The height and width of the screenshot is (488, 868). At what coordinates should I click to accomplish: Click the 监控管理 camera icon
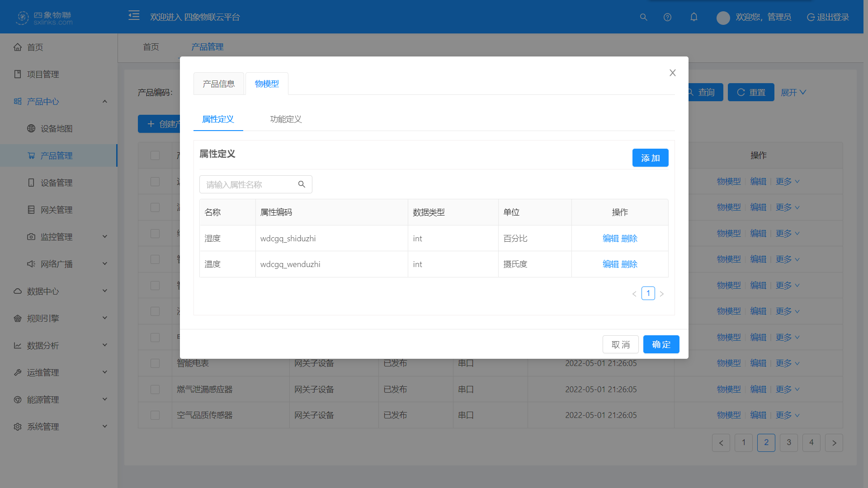31,236
